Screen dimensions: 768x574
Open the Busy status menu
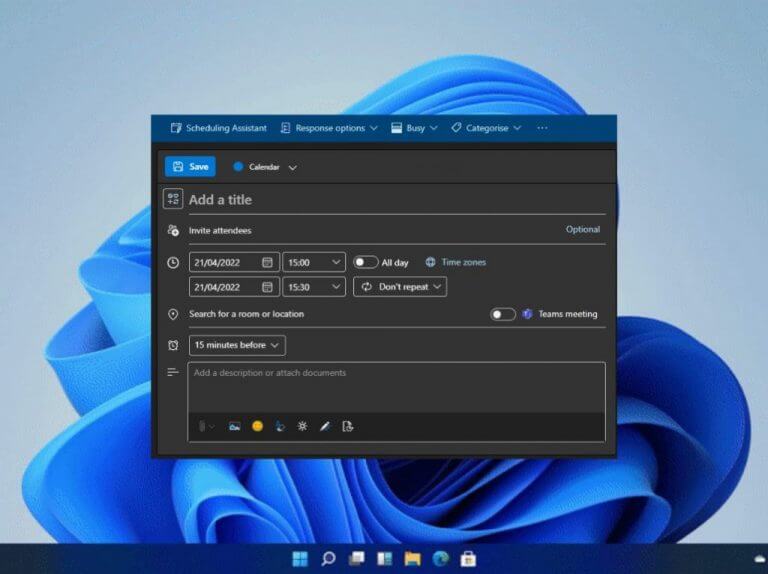(414, 128)
